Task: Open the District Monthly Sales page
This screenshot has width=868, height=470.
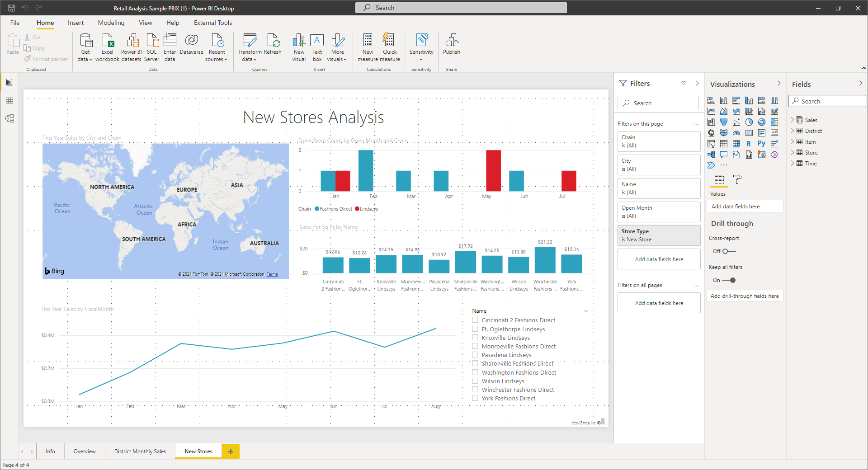Action: [140, 451]
